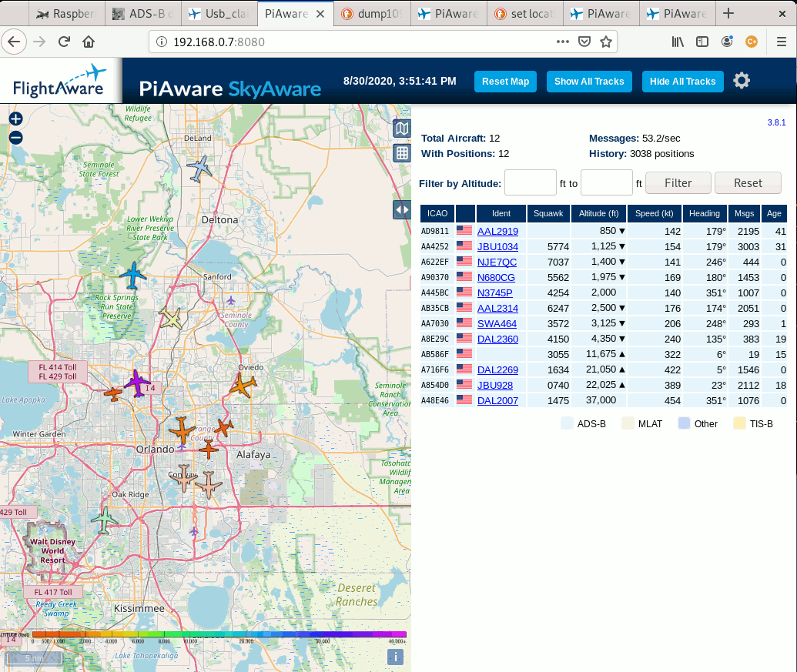
Task: Sort table by Altitude (ft) column
Action: point(598,213)
